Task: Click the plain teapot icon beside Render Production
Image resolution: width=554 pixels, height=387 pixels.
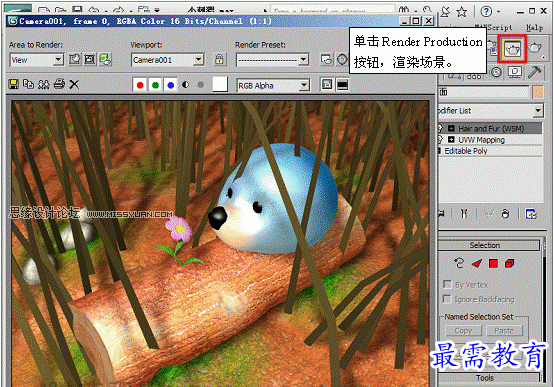Action: pyautogui.click(x=535, y=48)
